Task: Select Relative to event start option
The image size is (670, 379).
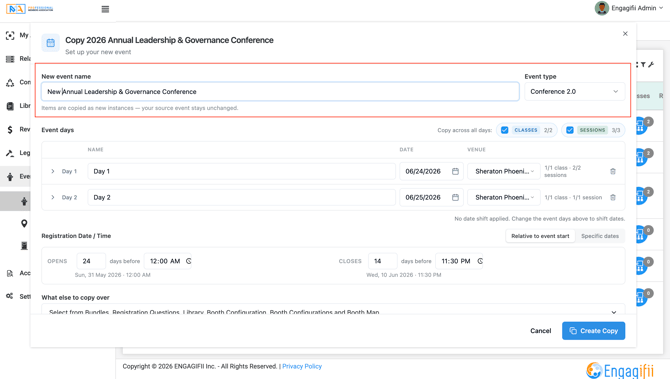Action: (540, 236)
